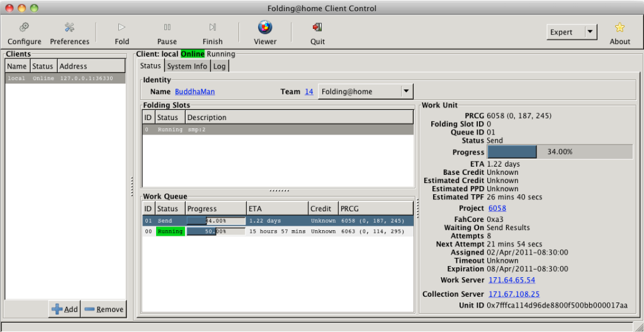Screen dimensions: 644x332
Task: Click the 15 hours 57 mins ETA cell
Action: 277,231
